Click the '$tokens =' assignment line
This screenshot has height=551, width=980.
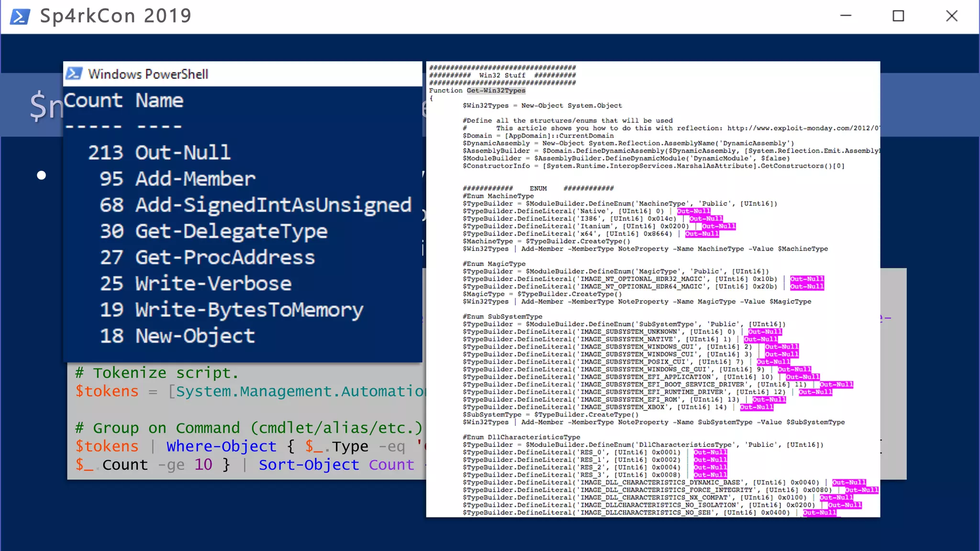[250, 391]
